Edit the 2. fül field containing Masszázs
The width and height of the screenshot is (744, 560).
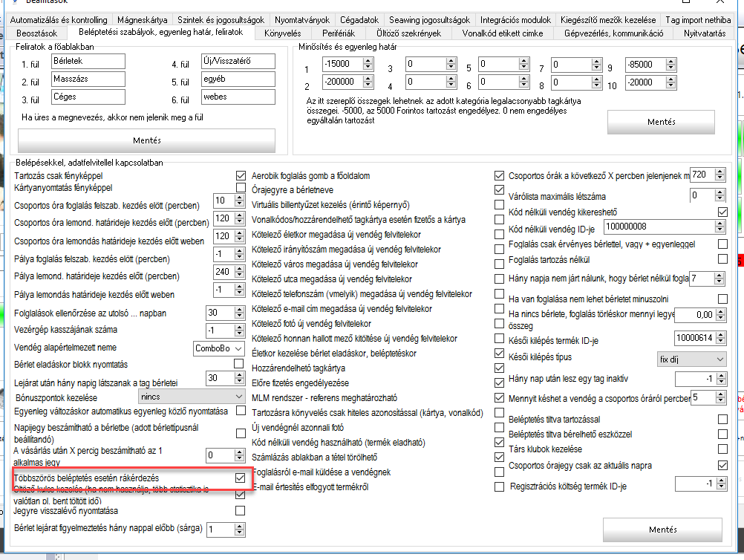tap(88, 79)
